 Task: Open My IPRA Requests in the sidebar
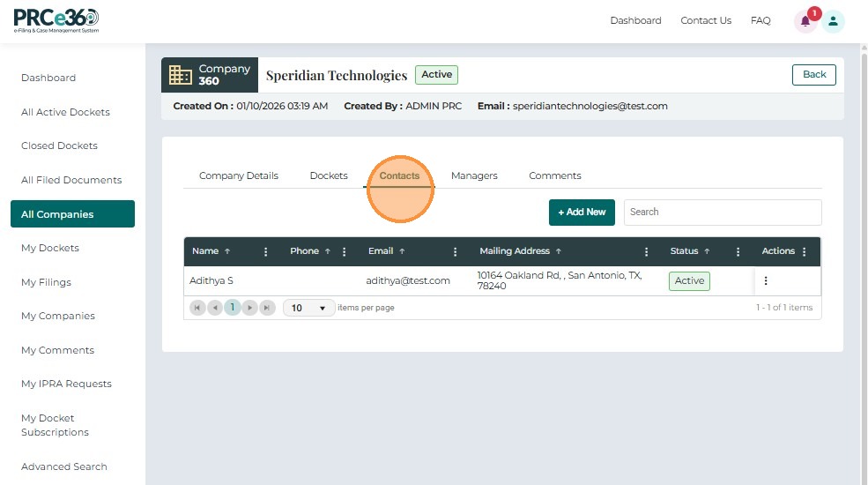click(x=66, y=384)
